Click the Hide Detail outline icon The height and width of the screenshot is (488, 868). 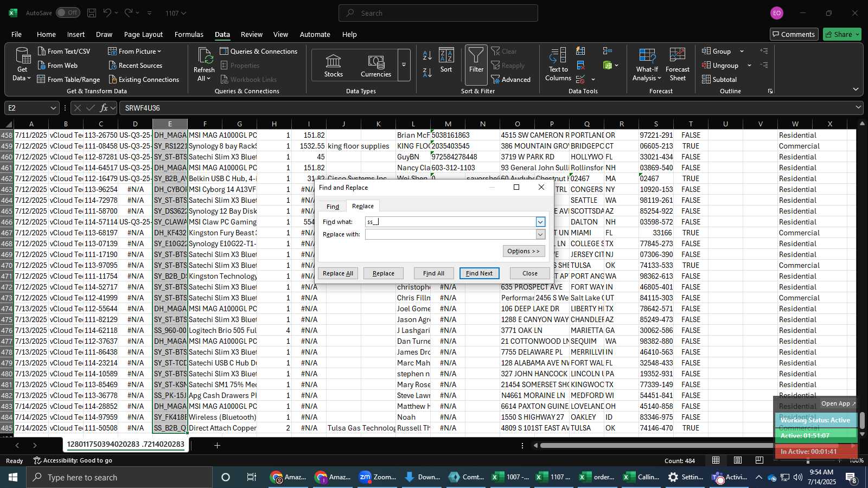764,65
